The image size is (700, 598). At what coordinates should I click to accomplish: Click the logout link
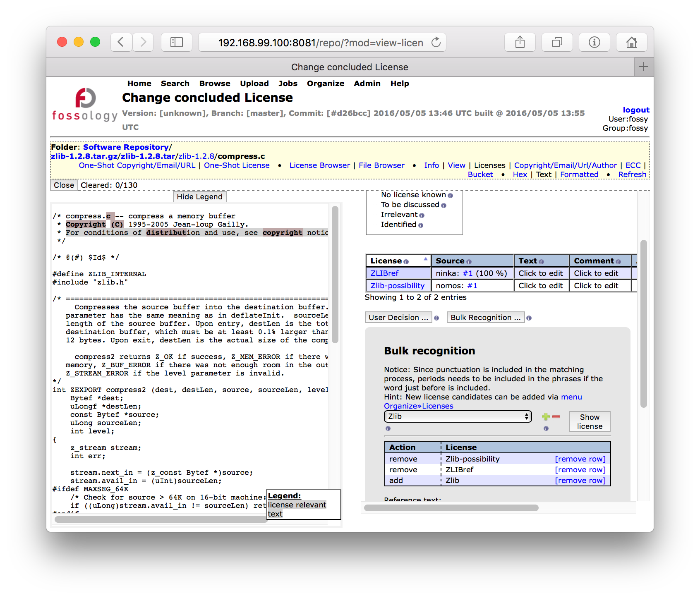pyautogui.click(x=636, y=110)
